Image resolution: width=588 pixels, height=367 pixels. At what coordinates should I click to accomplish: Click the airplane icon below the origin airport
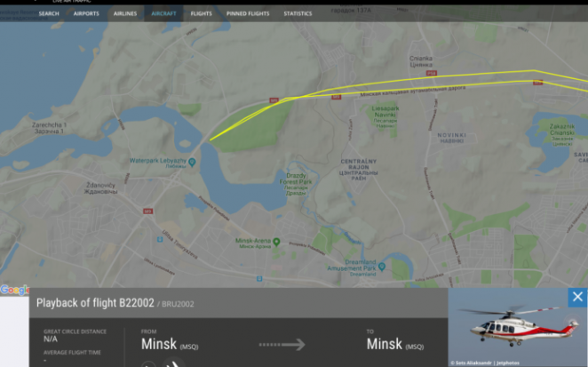173,363
